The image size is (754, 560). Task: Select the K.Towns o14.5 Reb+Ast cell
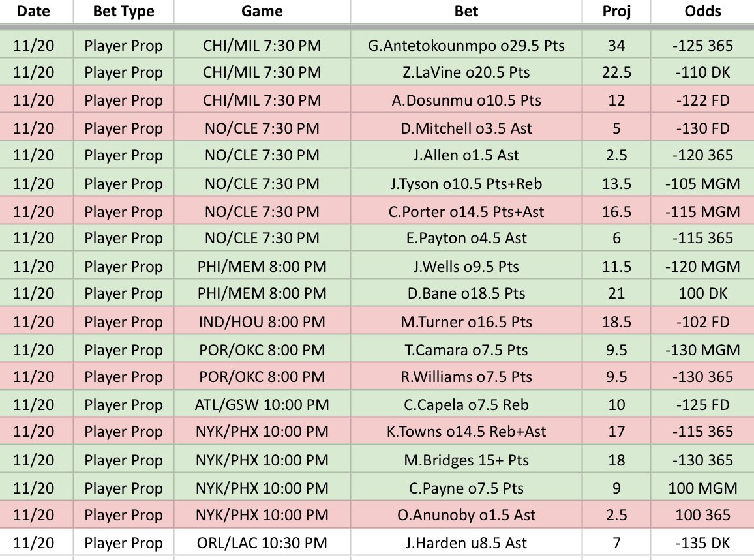point(466,431)
